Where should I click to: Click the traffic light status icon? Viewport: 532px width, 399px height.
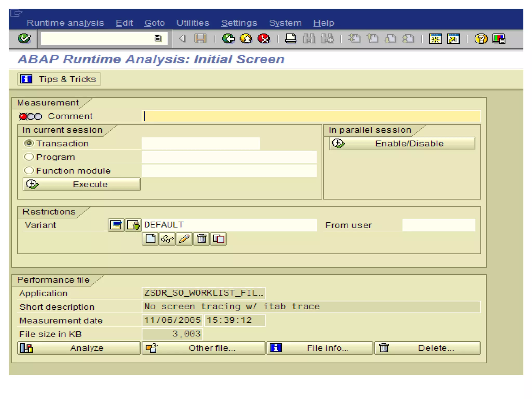tap(31, 116)
